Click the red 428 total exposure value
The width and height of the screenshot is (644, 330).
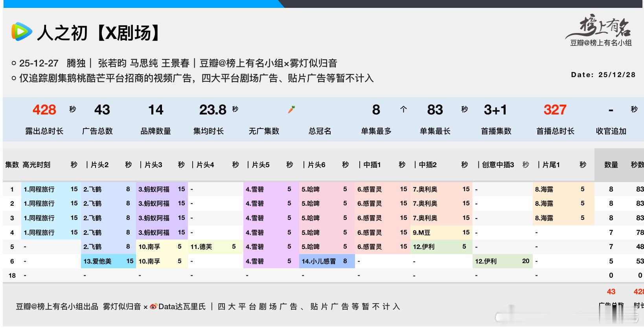click(44, 110)
